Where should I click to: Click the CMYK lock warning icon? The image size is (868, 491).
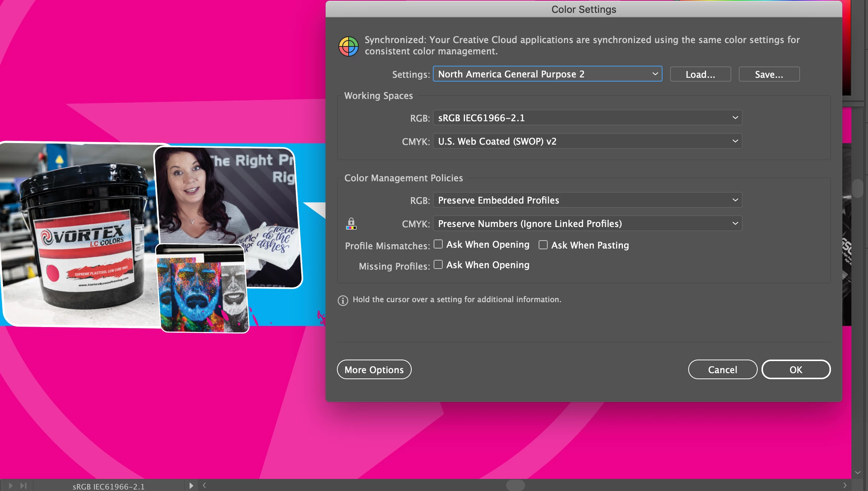[x=351, y=224]
